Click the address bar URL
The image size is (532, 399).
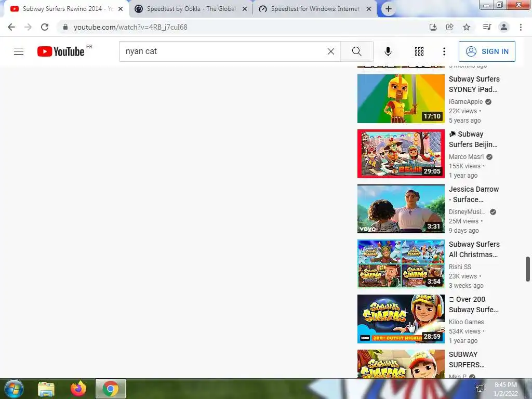[x=130, y=27]
